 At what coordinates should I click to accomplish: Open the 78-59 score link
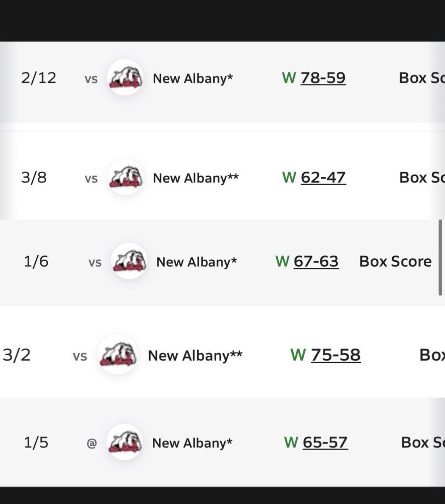tap(323, 78)
